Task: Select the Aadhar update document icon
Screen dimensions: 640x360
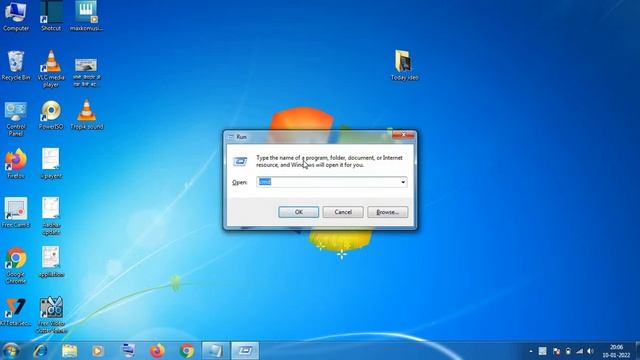Action: point(51,216)
